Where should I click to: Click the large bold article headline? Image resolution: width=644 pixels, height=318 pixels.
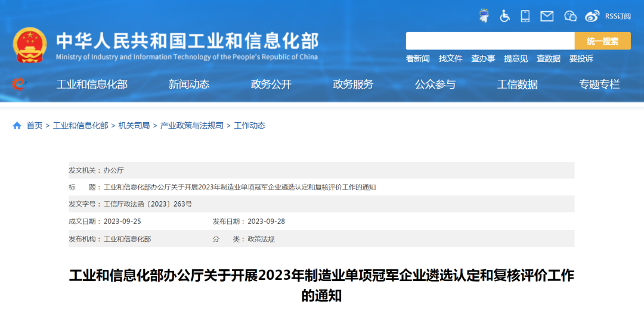click(x=321, y=286)
